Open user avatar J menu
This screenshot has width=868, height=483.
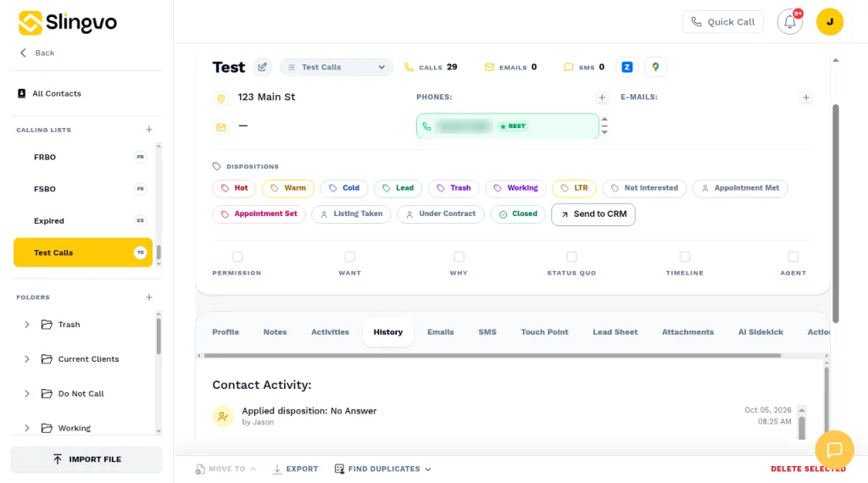[829, 22]
